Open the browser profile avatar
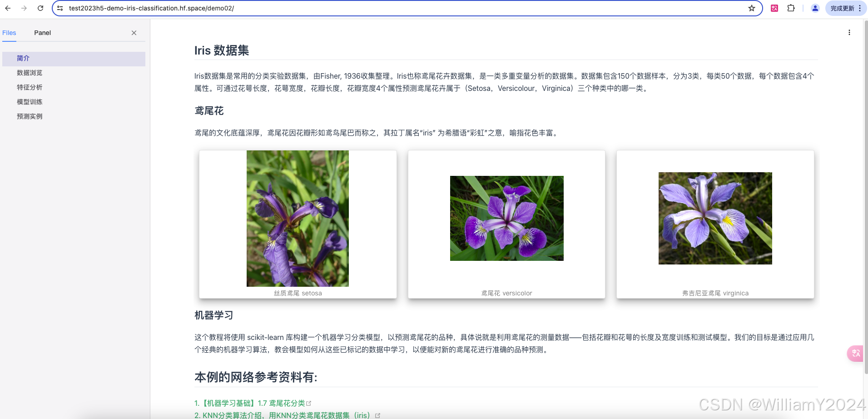868x419 pixels. tap(815, 8)
